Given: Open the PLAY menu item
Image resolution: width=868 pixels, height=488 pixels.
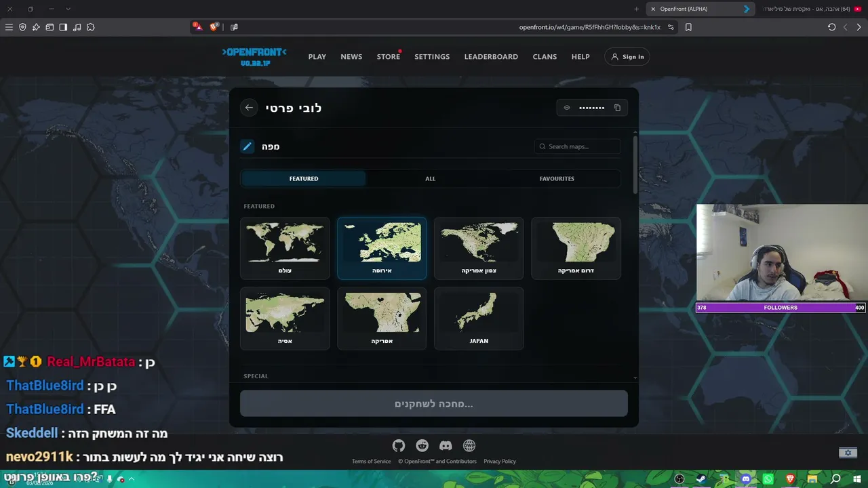Looking at the screenshot, I should coord(317,57).
